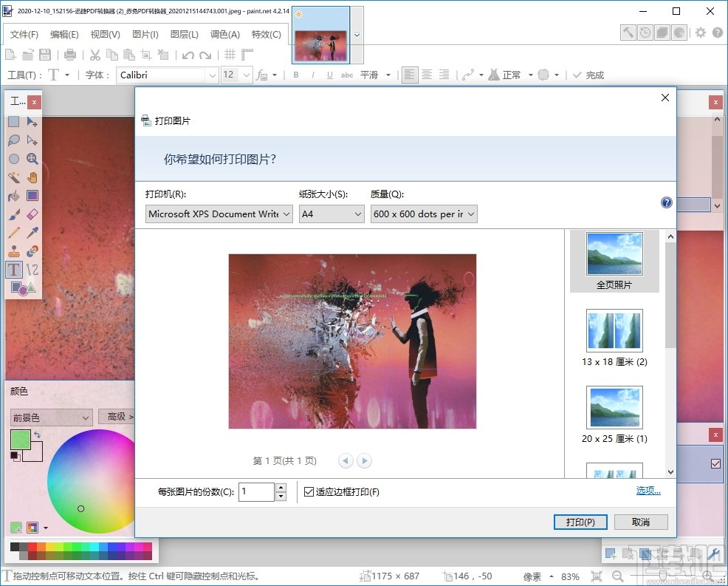Open the 选项... link

point(648,490)
